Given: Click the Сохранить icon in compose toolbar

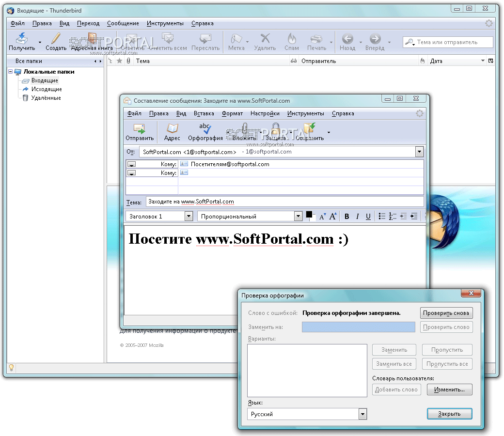Looking at the screenshot, I should pos(310,128).
